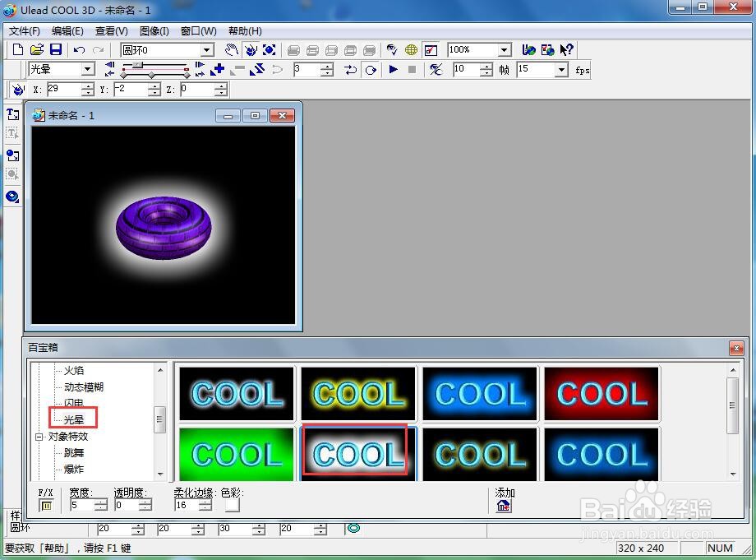Viewport: 756px width, 560px height.
Task: Toggle the Ping-pong mode icon
Action: pyautogui.click(x=351, y=70)
